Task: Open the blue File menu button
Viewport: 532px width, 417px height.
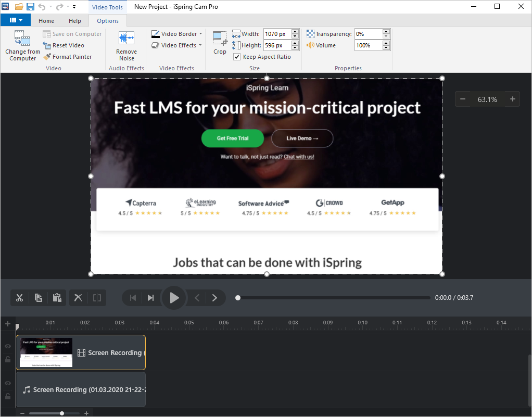Action: (x=16, y=20)
